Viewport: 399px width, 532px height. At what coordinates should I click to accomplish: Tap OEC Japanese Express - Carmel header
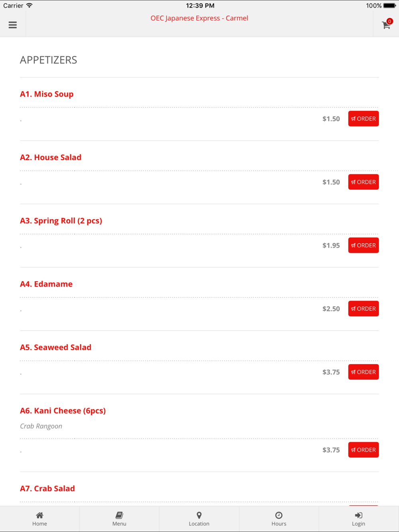(x=199, y=18)
